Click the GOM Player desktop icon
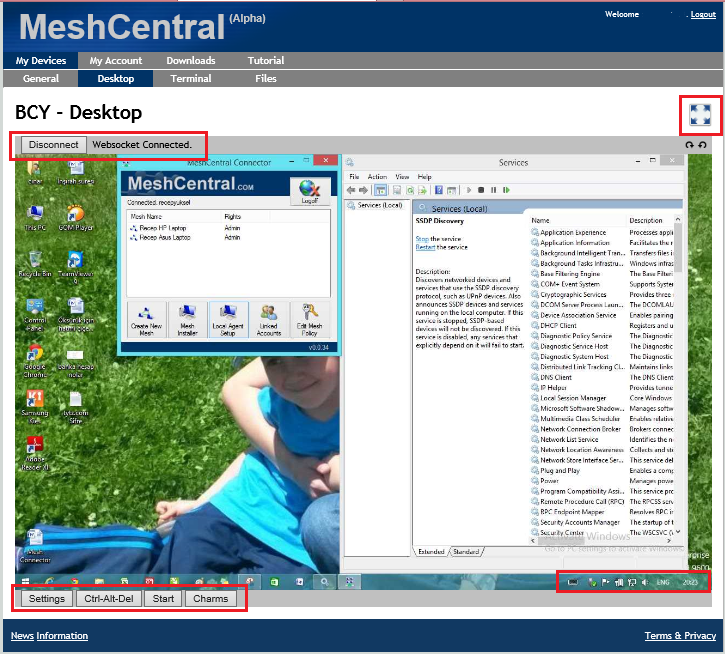Viewport: 725px width, 654px height. click(76, 218)
